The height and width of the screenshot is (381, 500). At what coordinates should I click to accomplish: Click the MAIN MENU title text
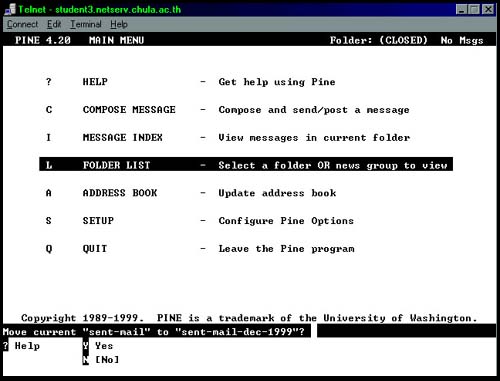pos(116,40)
